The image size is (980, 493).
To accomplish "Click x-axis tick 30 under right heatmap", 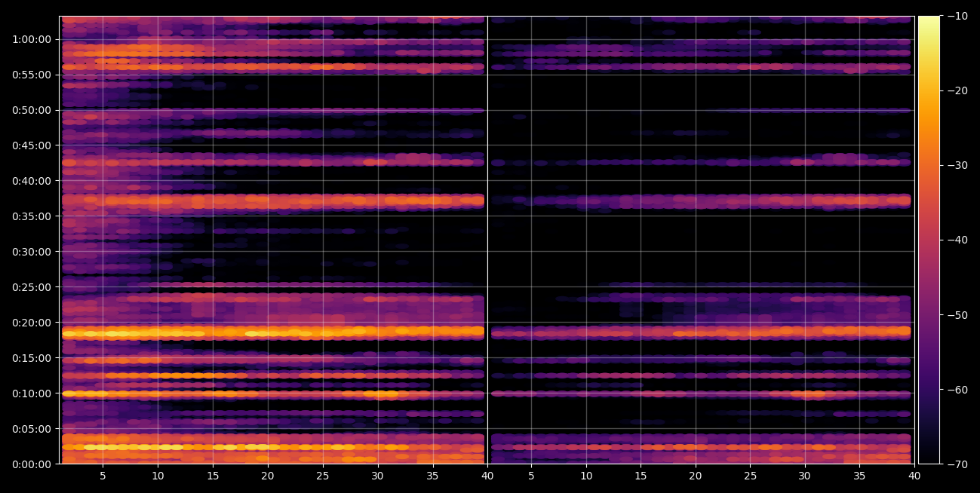I will pyautogui.click(x=805, y=476).
